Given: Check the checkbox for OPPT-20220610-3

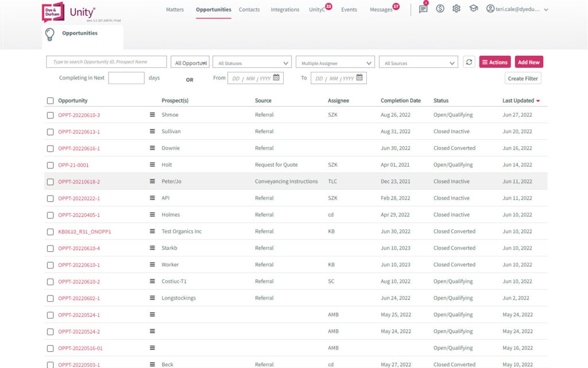Looking at the screenshot, I should (x=50, y=114).
